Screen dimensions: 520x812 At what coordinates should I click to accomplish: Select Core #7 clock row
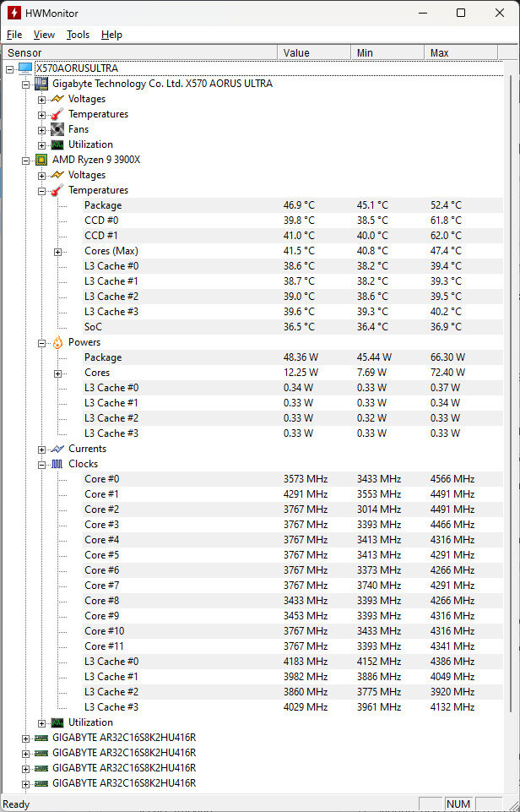point(293,586)
